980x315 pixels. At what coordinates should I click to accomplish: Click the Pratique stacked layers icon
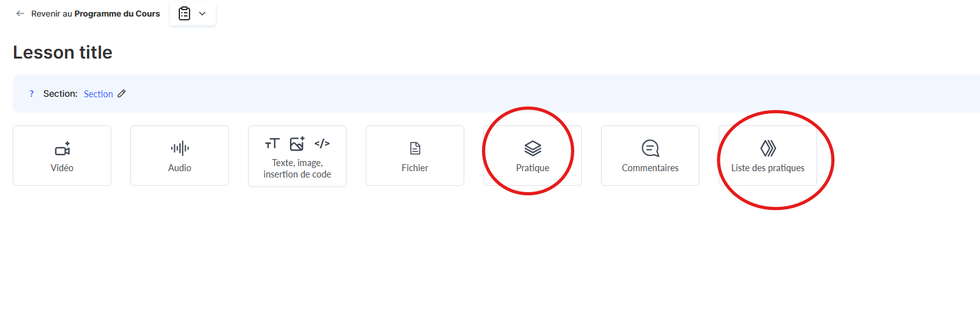tap(533, 148)
